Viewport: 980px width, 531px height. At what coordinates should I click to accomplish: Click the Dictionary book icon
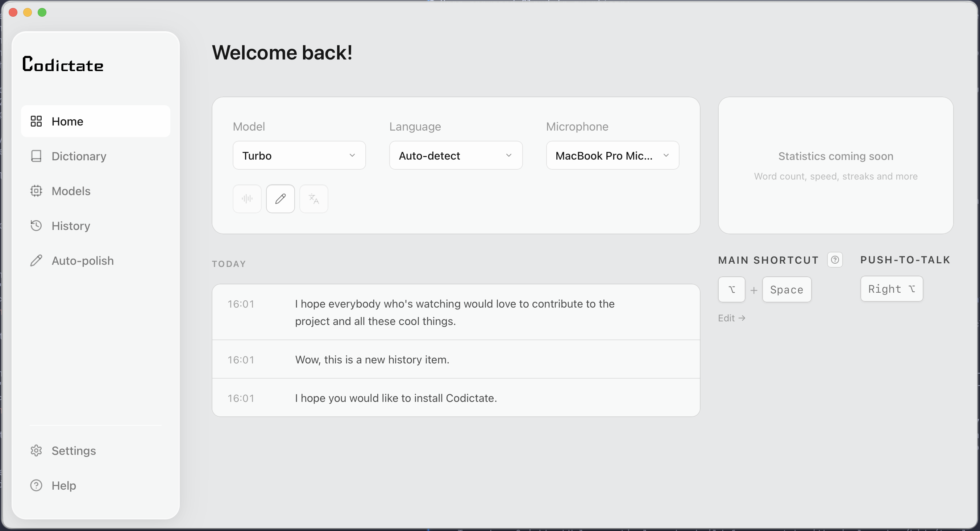click(x=36, y=156)
